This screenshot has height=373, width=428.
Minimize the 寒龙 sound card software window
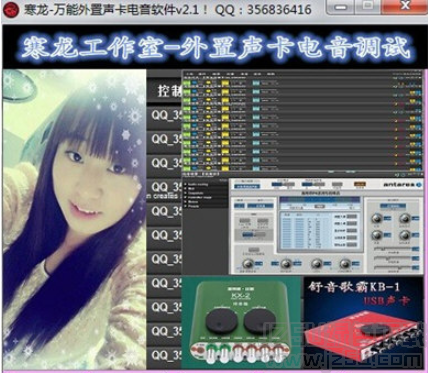click(340, 6)
